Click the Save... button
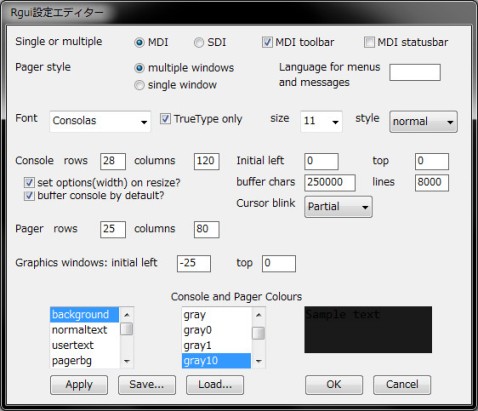Viewport: 478px width, 411px height. tap(147, 385)
